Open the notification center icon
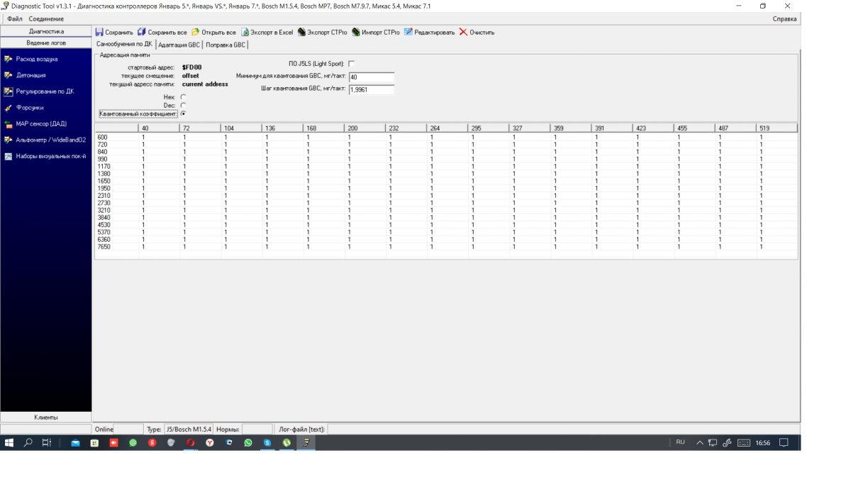This screenshot has width=851, height=504. [784, 442]
